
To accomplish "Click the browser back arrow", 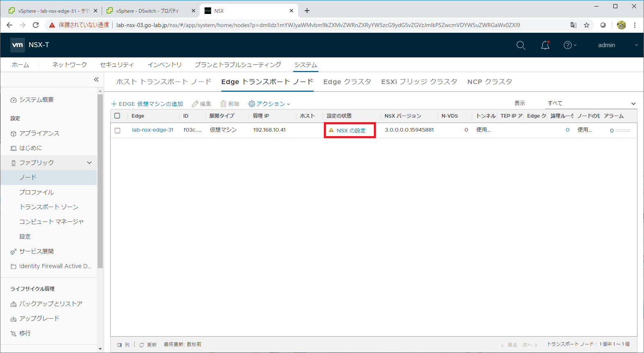I will (9, 25).
